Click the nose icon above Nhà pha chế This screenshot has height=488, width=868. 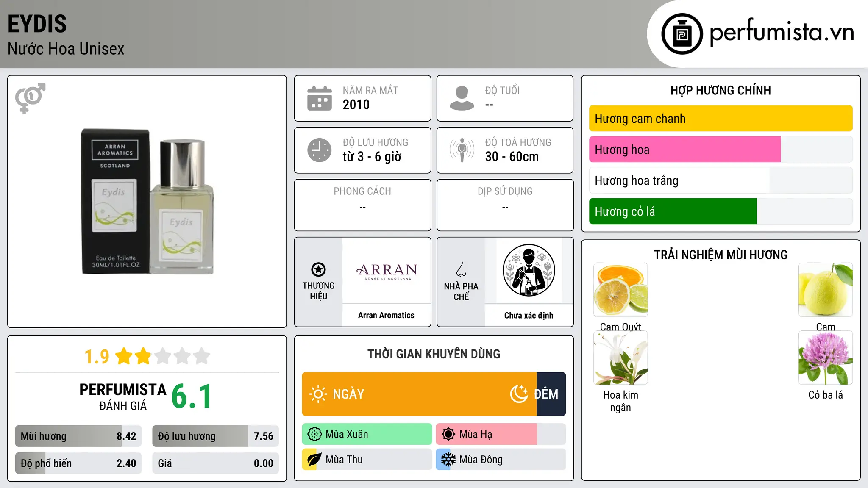(461, 269)
